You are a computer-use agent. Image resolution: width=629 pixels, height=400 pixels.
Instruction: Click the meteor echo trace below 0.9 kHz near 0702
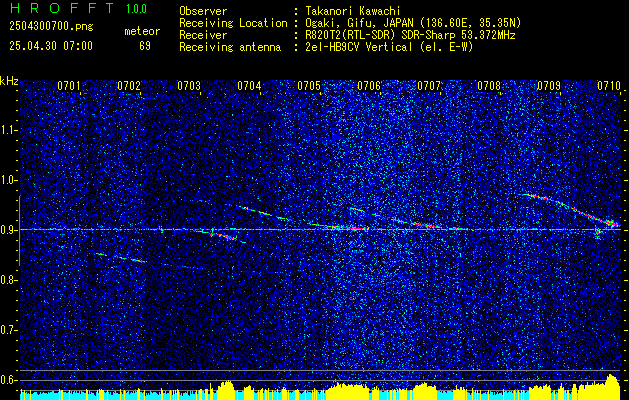(x=121, y=258)
